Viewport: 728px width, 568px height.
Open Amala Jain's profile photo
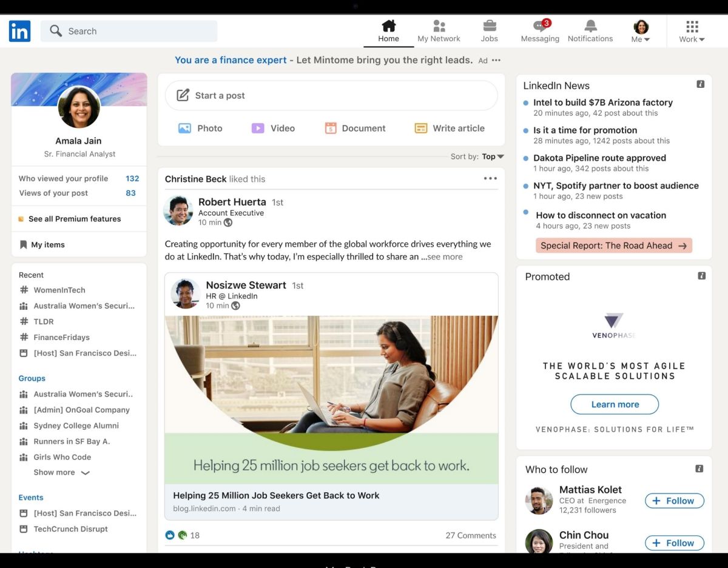[79, 107]
